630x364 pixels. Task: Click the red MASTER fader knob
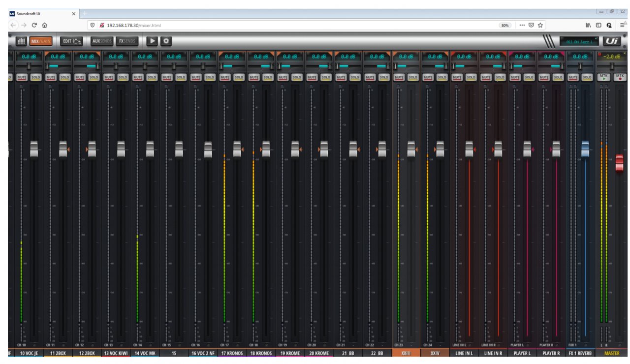(x=619, y=163)
